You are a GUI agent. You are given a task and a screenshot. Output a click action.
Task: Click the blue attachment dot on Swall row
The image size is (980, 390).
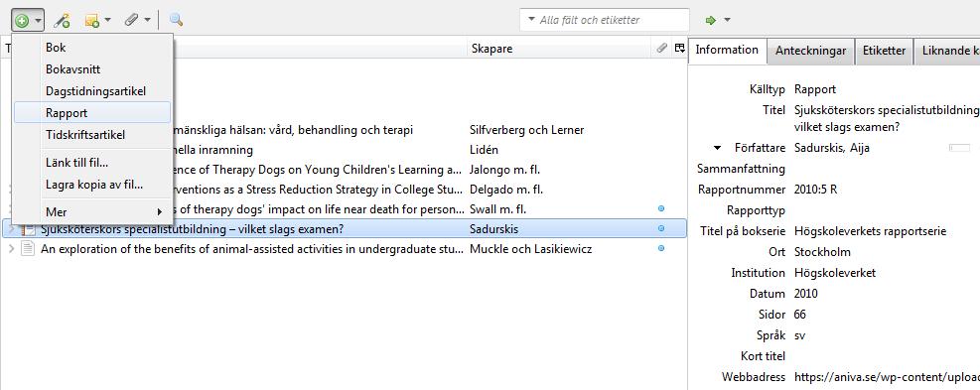click(x=661, y=208)
